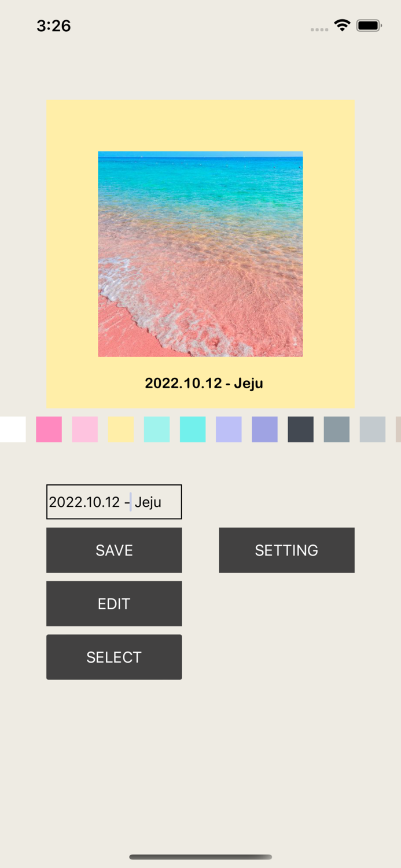Pick the pale aqua color swatch
This screenshot has width=401, height=868.
coord(157,429)
